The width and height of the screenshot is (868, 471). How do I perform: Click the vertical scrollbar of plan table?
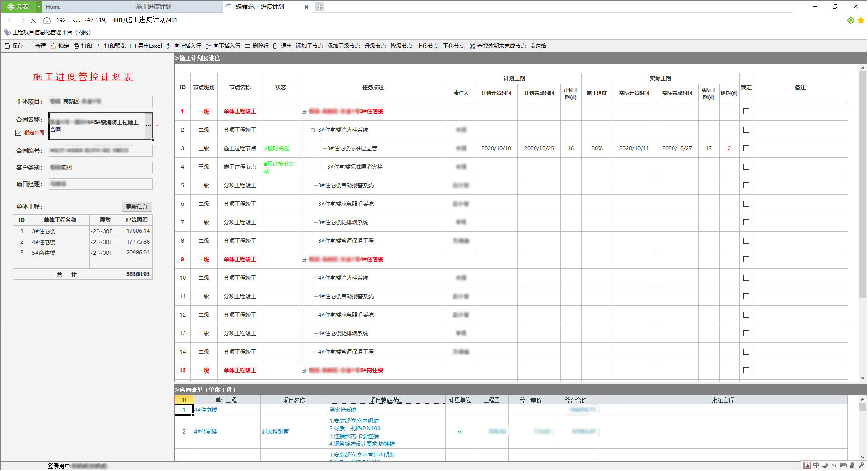pos(863,185)
